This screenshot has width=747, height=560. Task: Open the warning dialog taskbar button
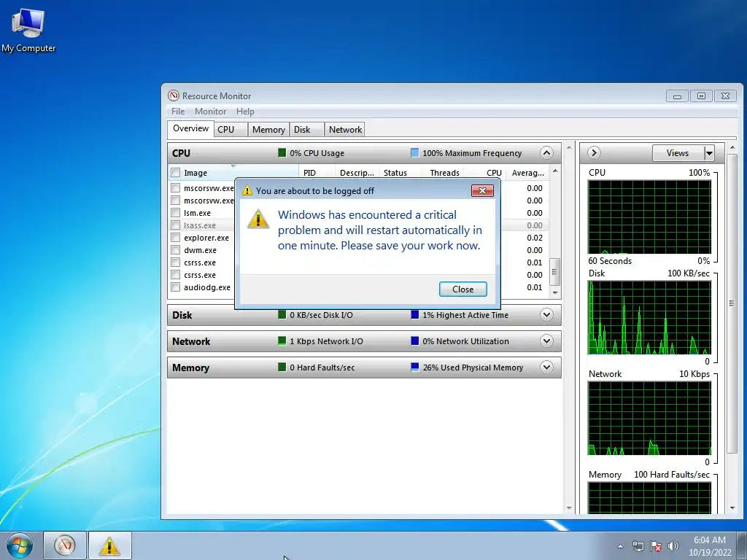pyautogui.click(x=109, y=545)
